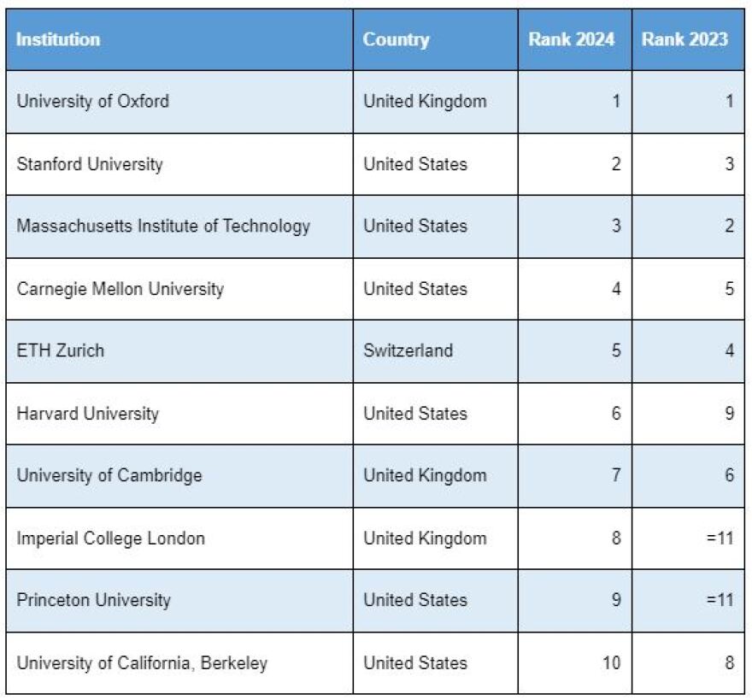Viewport: 752px width, 700px height.
Task: Select Stanford's United States country cell
Action: click(415, 164)
